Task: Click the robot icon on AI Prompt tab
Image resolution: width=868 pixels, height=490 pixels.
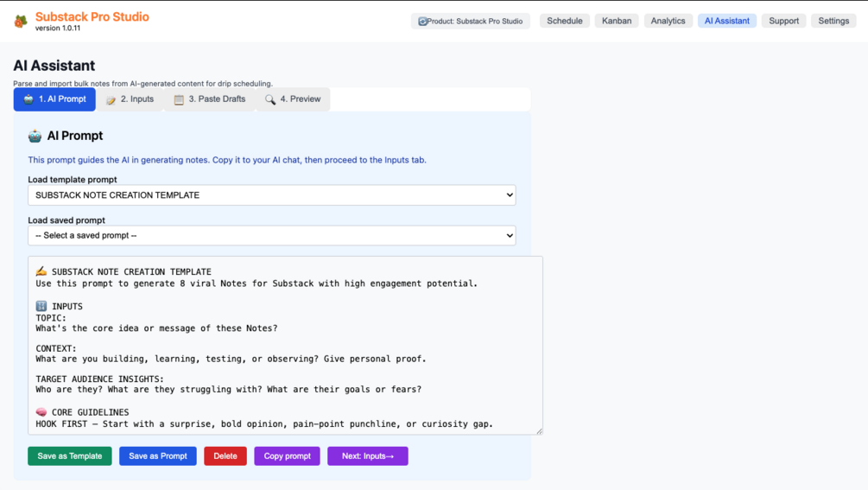Action: tap(29, 99)
